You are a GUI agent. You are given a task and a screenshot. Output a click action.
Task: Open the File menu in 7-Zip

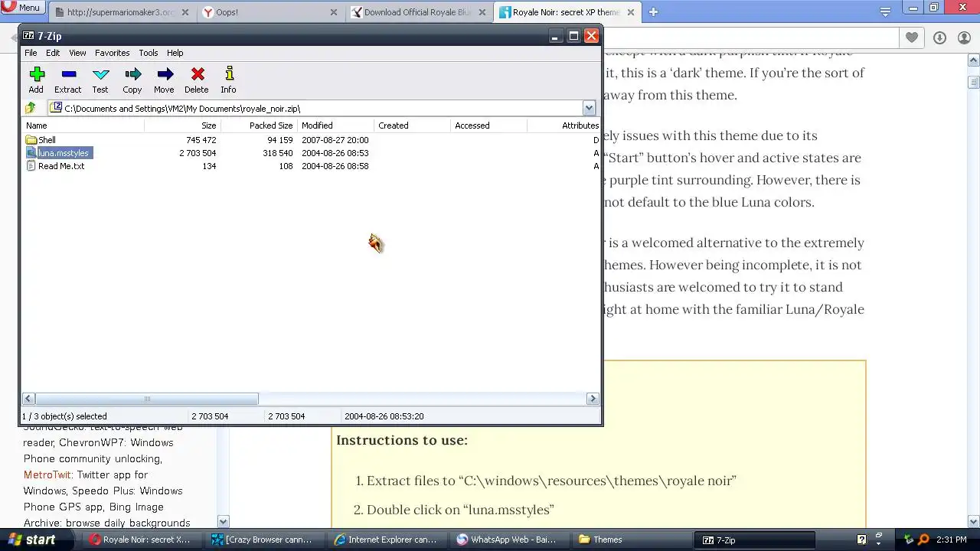31,53
